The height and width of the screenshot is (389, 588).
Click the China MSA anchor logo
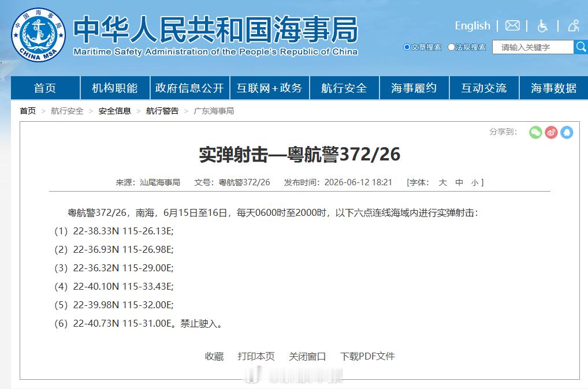pos(38,35)
